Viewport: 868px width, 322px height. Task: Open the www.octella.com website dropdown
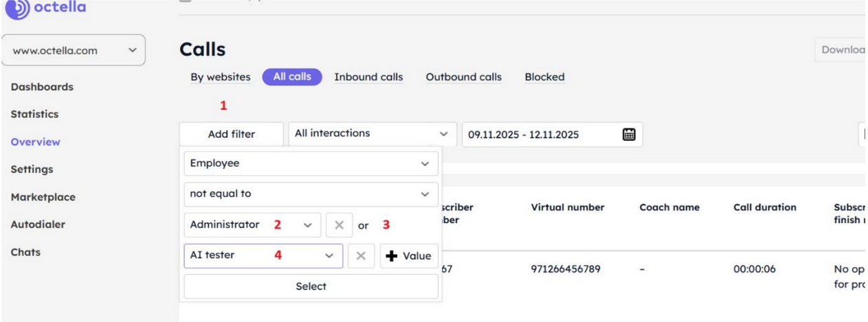point(74,50)
